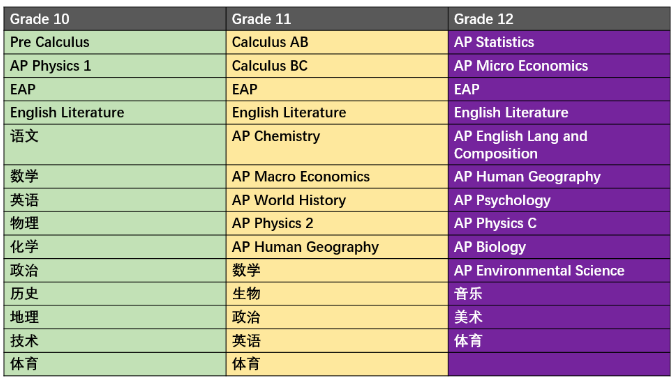Image resolution: width=672 pixels, height=382 pixels.
Task: Click the Calculus BC cell
Action: [x=337, y=66]
